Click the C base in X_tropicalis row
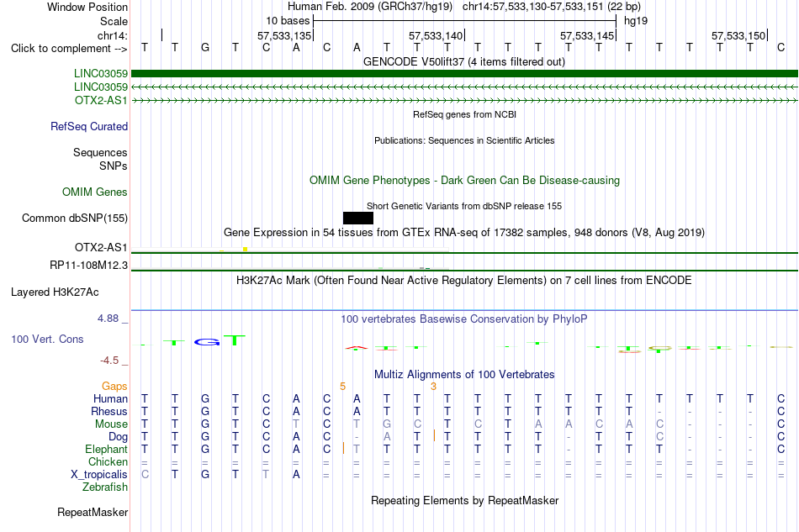Image resolution: width=799 pixels, height=532 pixels. tap(146, 475)
